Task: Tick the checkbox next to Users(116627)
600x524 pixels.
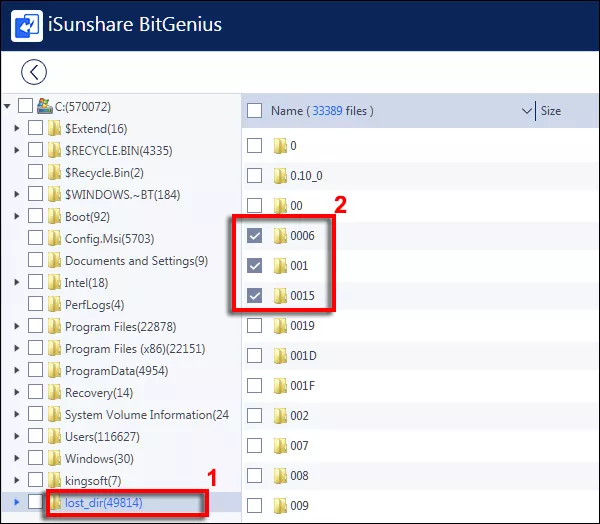Action: [35, 436]
